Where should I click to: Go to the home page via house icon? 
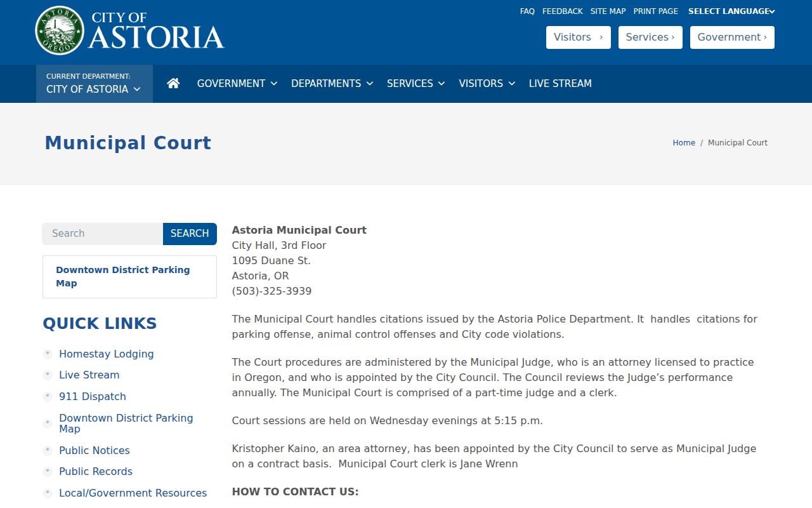point(173,83)
